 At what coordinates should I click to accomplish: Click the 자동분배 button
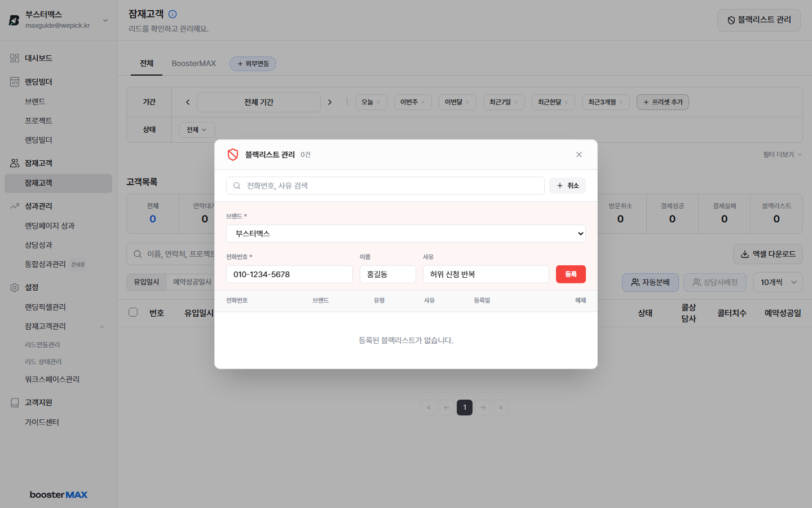pyautogui.click(x=650, y=282)
